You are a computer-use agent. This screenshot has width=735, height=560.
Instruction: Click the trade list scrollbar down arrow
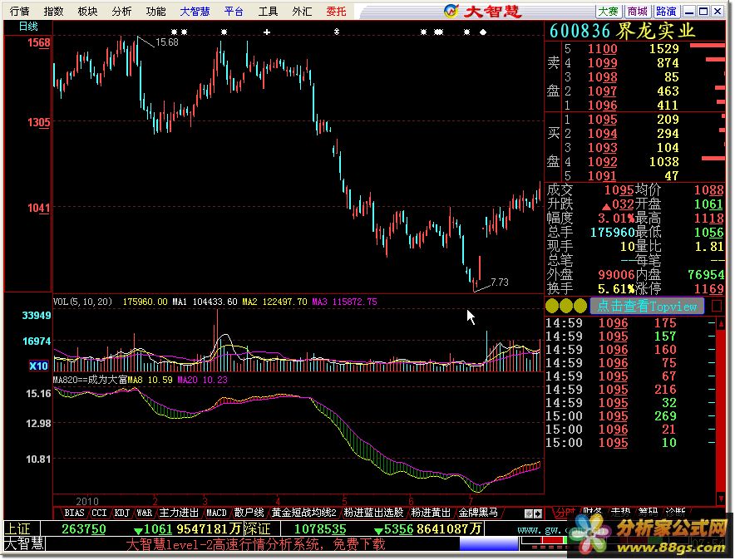(x=721, y=499)
